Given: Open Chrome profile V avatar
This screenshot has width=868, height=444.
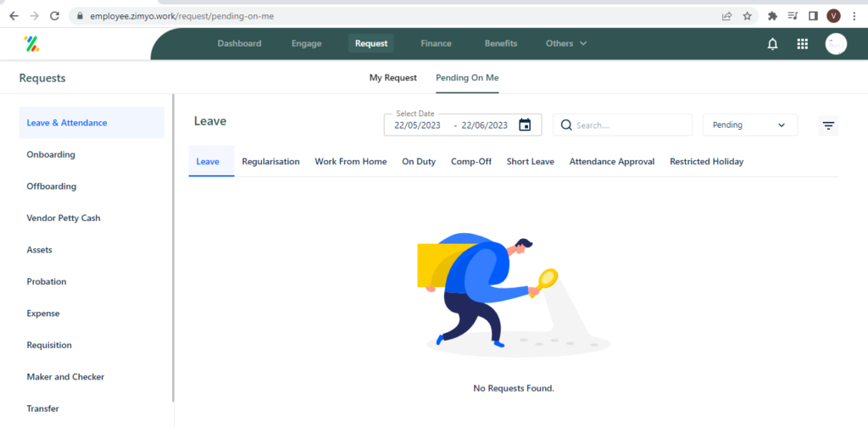Looking at the screenshot, I should click(834, 16).
